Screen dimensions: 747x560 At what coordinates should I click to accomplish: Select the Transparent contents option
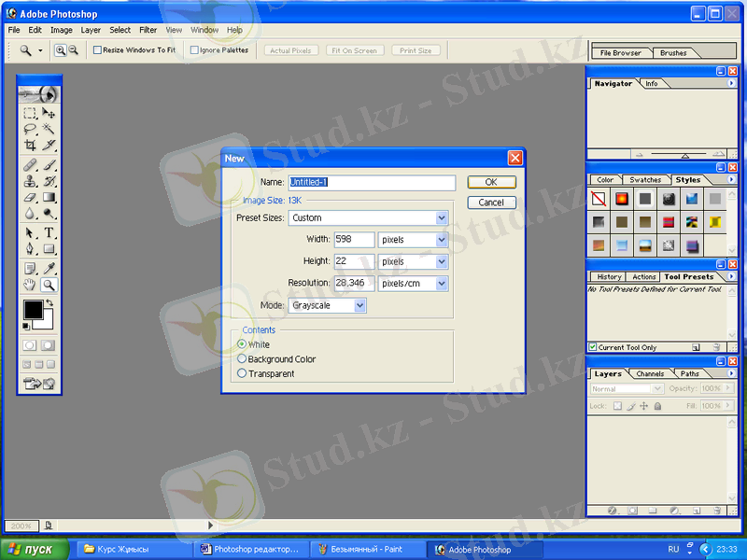243,374
